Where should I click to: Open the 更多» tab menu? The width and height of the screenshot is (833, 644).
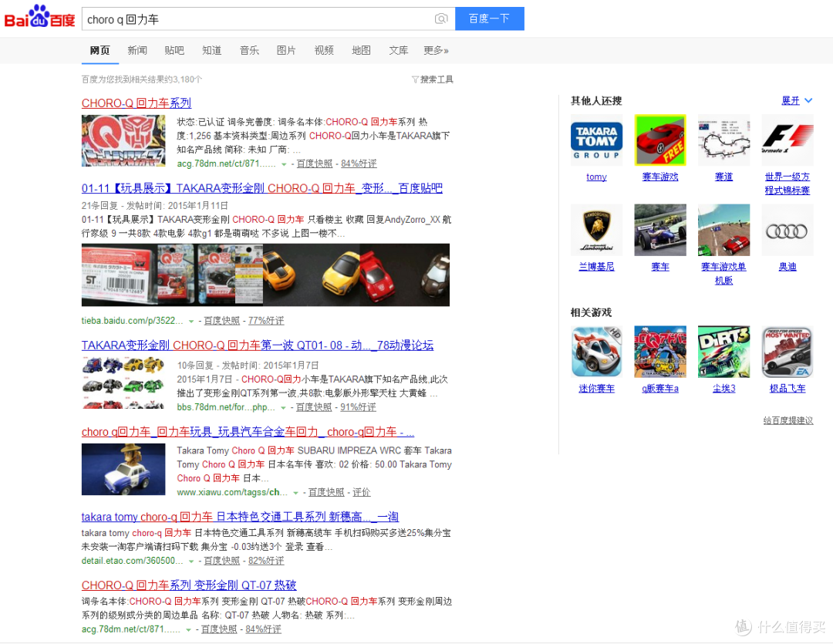point(436,50)
